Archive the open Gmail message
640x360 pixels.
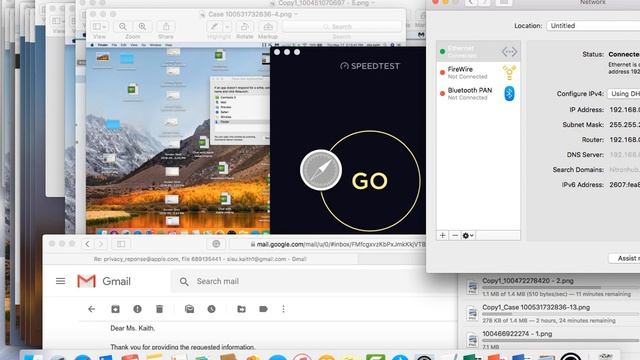click(x=116, y=309)
